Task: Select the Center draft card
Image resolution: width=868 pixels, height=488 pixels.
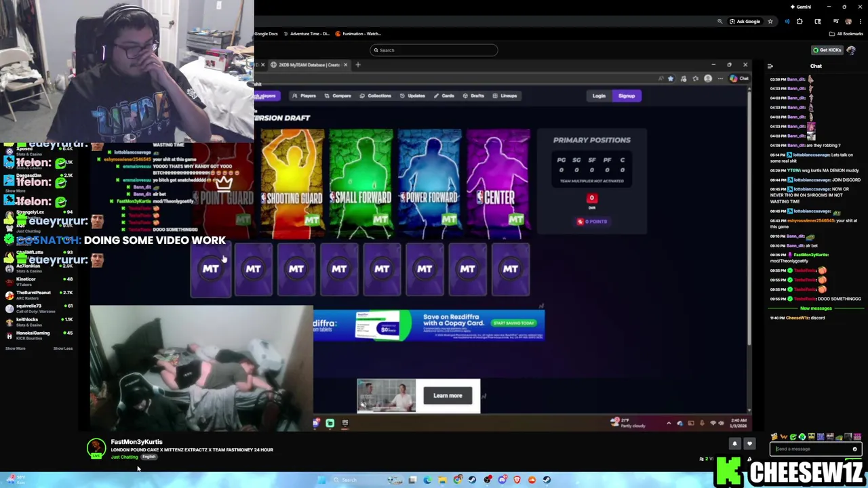Action: click(498, 184)
